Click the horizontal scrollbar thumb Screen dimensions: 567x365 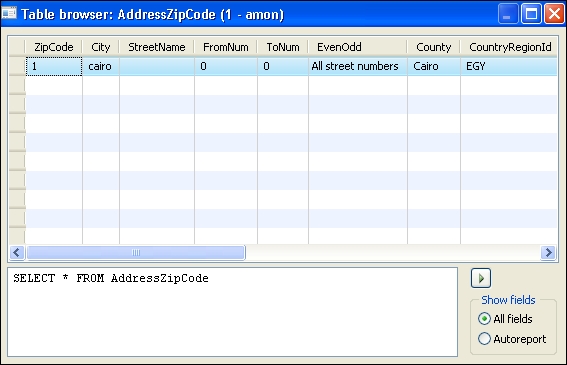tap(136, 252)
